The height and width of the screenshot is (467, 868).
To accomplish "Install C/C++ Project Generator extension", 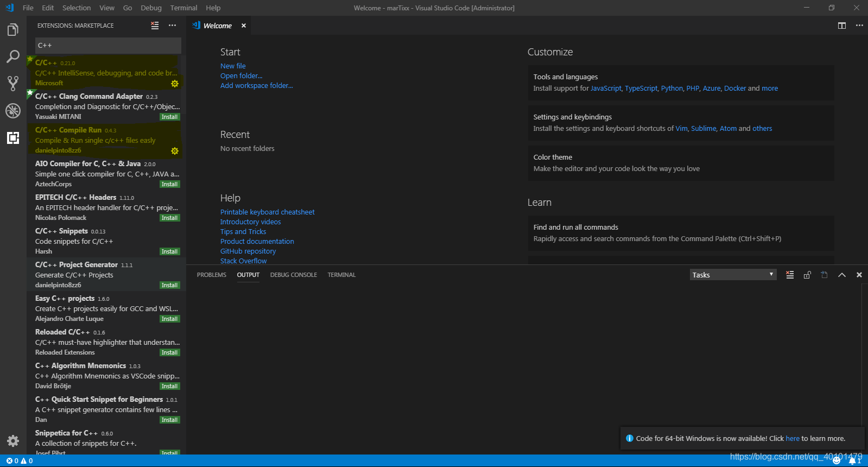I will click(x=169, y=285).
